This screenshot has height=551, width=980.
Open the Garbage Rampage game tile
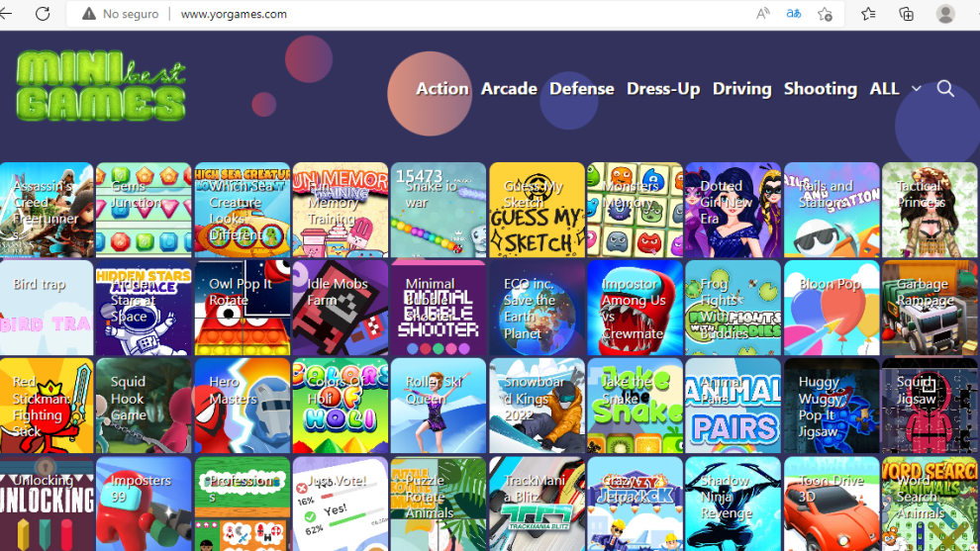click(929, 308)
